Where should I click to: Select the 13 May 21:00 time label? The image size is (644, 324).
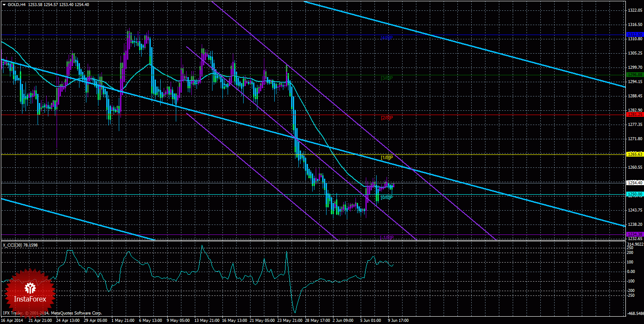[x=208, y=321]
